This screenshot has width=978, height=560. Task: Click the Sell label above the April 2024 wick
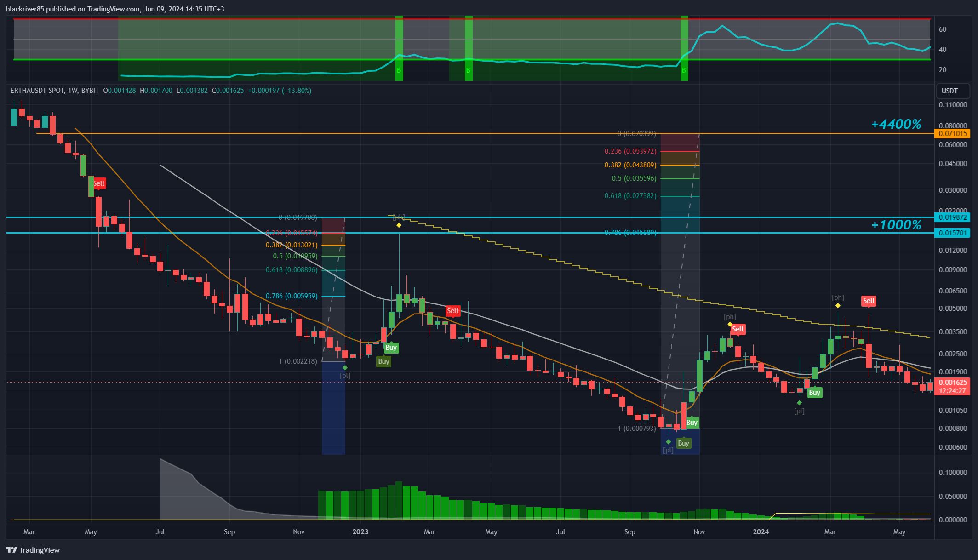869,301
